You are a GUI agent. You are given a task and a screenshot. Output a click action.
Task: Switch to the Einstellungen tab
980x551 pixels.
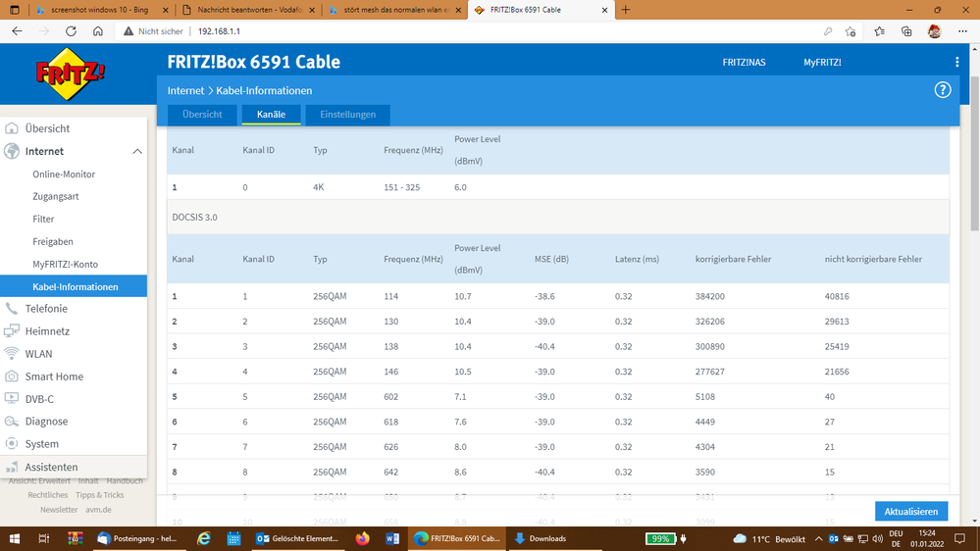click(x=347, y=115)
